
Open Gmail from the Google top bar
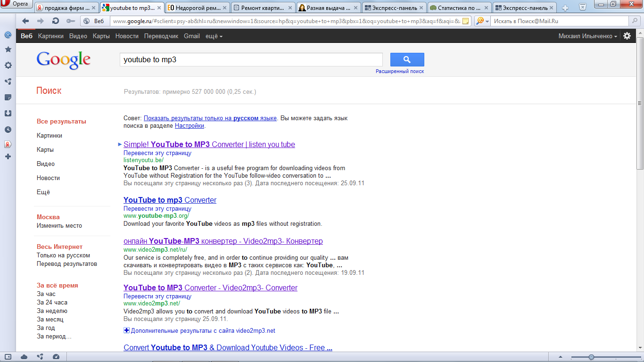point(192,36)
